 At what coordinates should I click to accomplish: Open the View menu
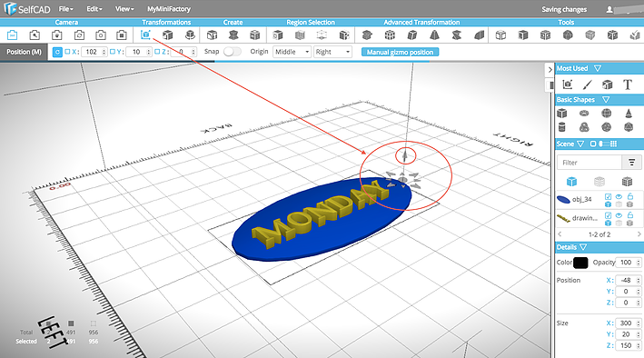124,8
